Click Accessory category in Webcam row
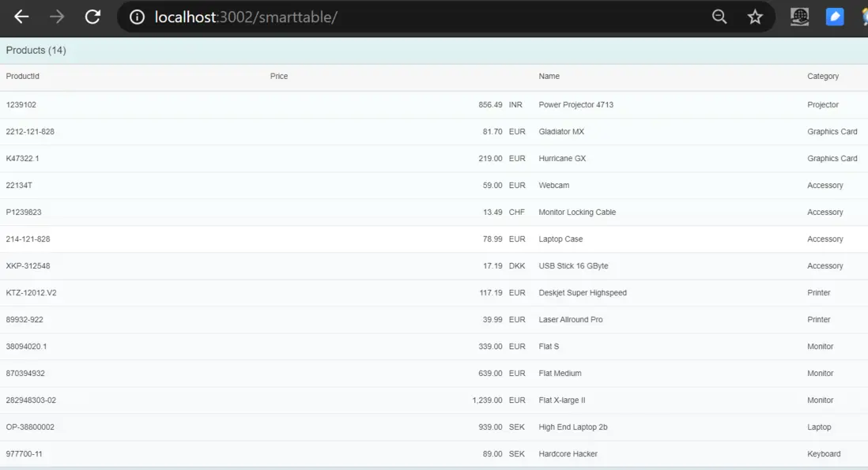 pos(825,185)
